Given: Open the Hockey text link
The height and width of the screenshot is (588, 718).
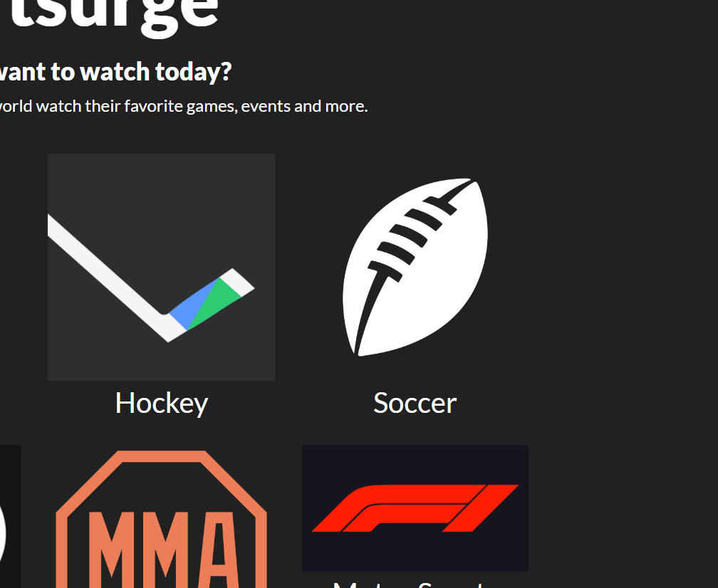Looking at the screenshot, I should pyautogui.click(x=162, y=404).
